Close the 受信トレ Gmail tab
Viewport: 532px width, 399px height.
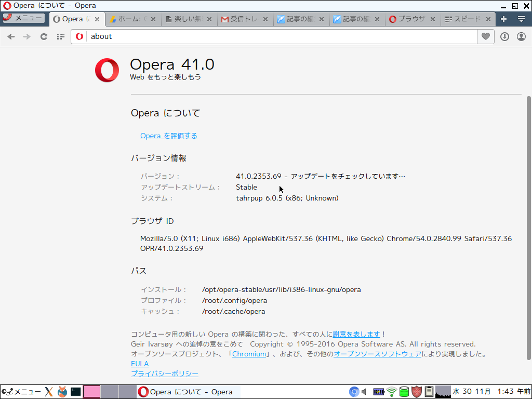pos(265,19)
